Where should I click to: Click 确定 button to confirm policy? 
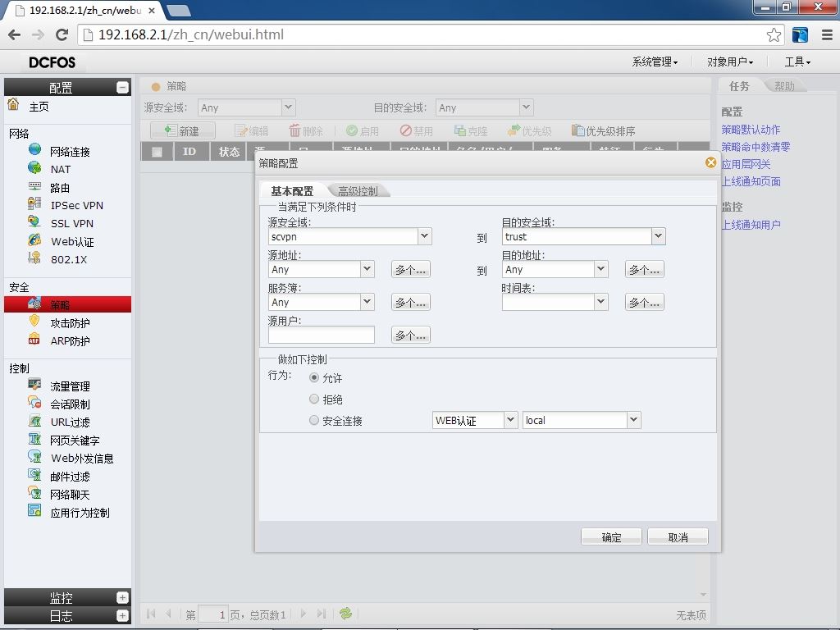click(611, 536)
